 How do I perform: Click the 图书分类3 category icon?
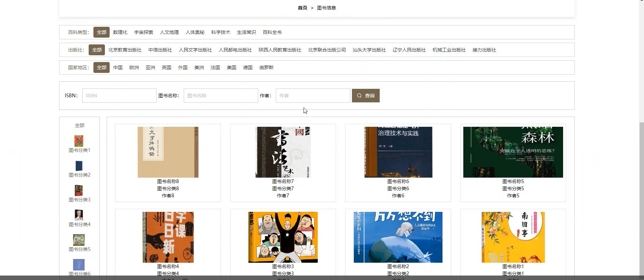(x=79, y=190)
